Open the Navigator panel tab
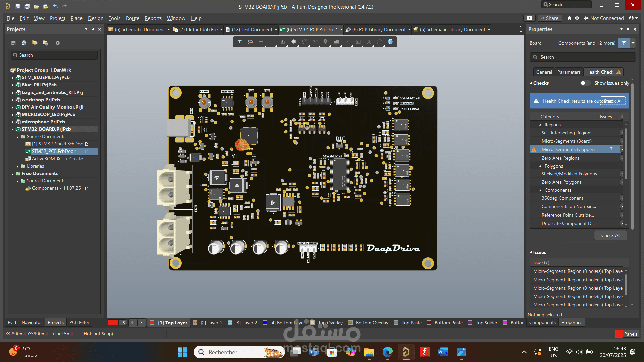 pos(32,322)
